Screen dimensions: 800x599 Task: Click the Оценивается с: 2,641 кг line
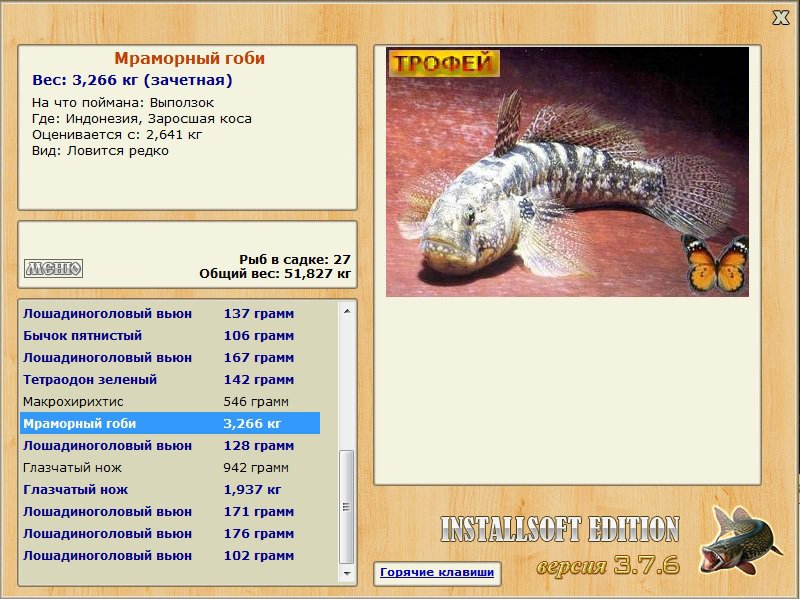[117, 135]
